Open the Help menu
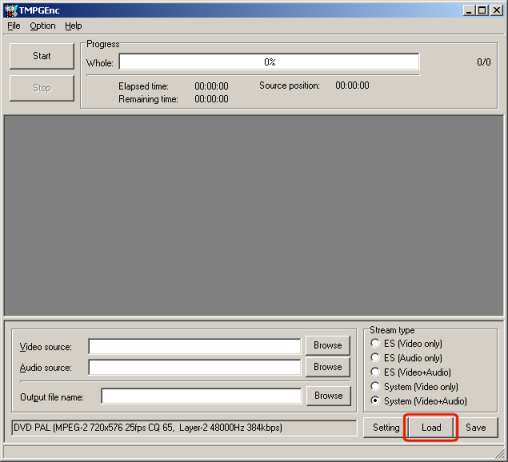Screen dimensions: 508x462 (x=73, y=26)
